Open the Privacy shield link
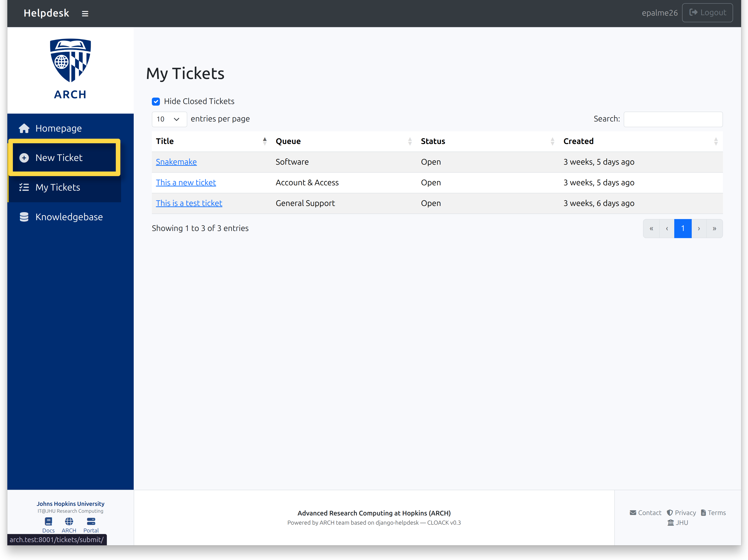Viewport: 748px width, 560px height. tap(681, 513)
